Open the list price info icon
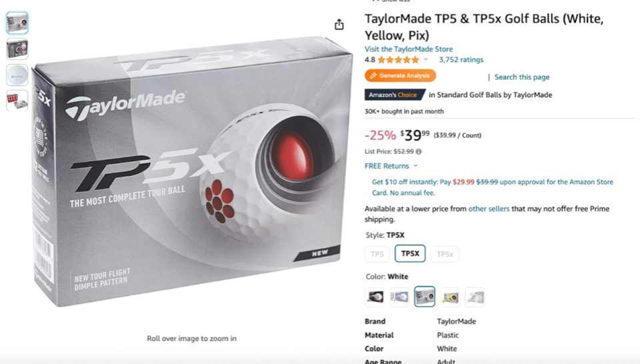The height and width of the screenshot is (364, 640). (x=419, y=151)
